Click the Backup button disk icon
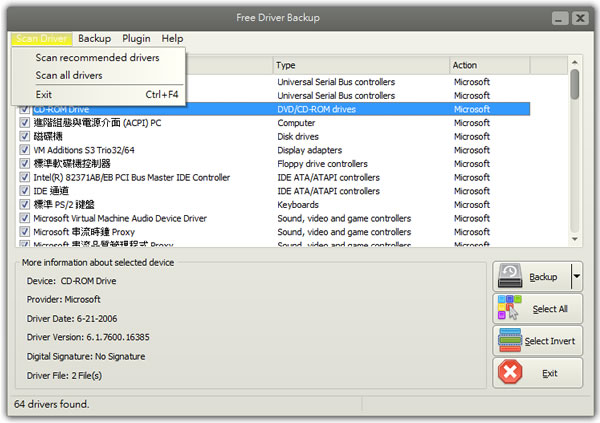 511,276
